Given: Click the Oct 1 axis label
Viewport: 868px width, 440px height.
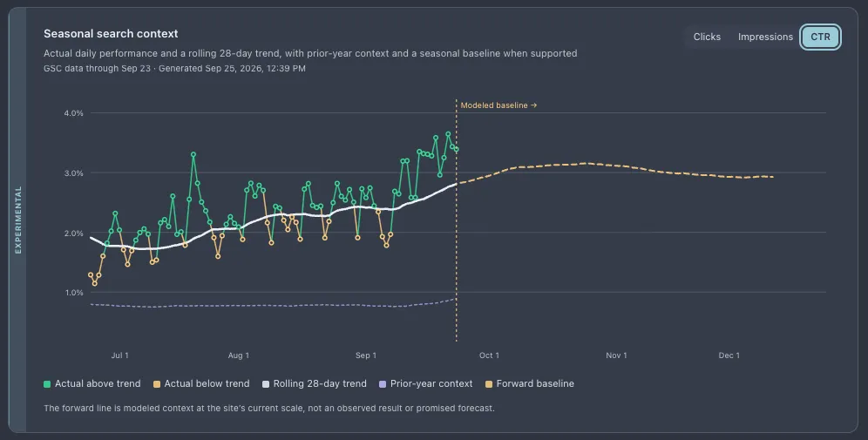Looking at the screenshot, I should 489,355.
